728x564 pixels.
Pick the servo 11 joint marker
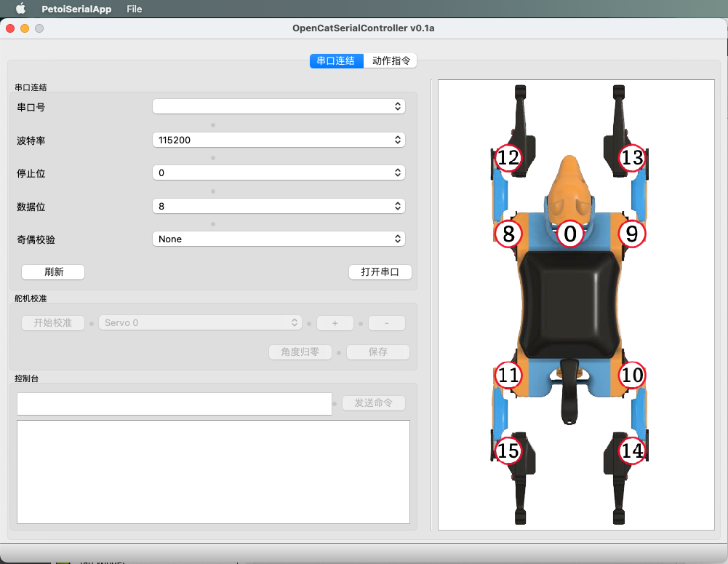pyautogui.click(x=508, y=375)
